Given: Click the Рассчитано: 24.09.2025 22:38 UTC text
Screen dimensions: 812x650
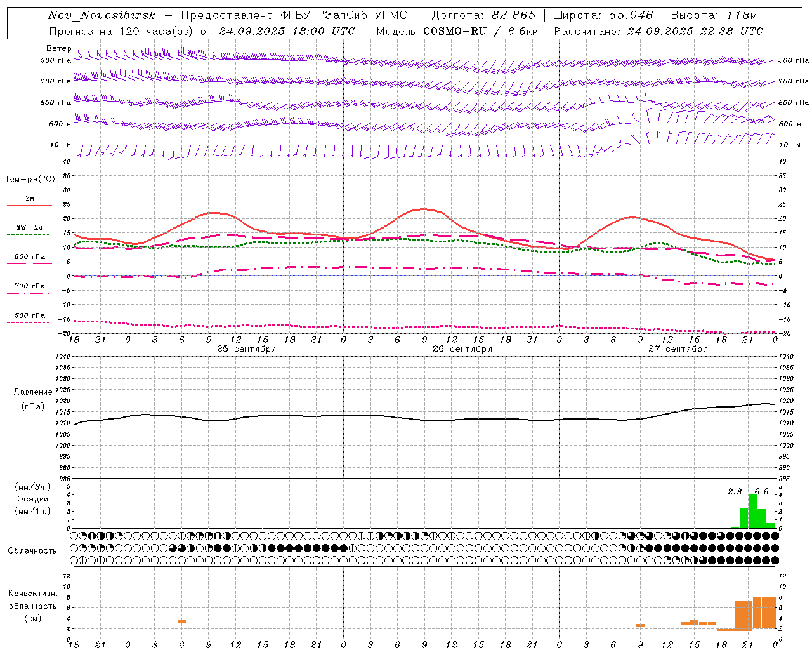Looking at the screenshot, I should point(658,31).
